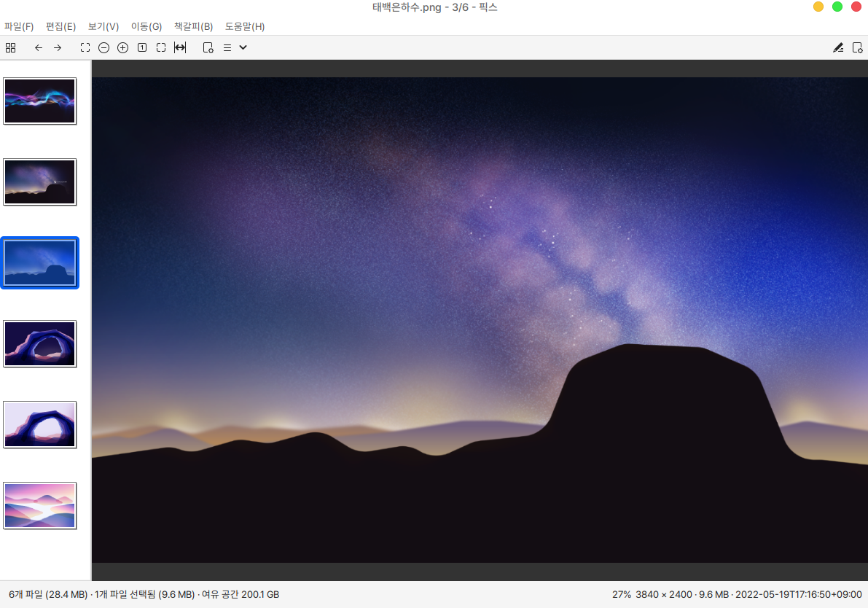Open the hamburger list options button
Screen dimensions: 868x608
coord(227,47)
